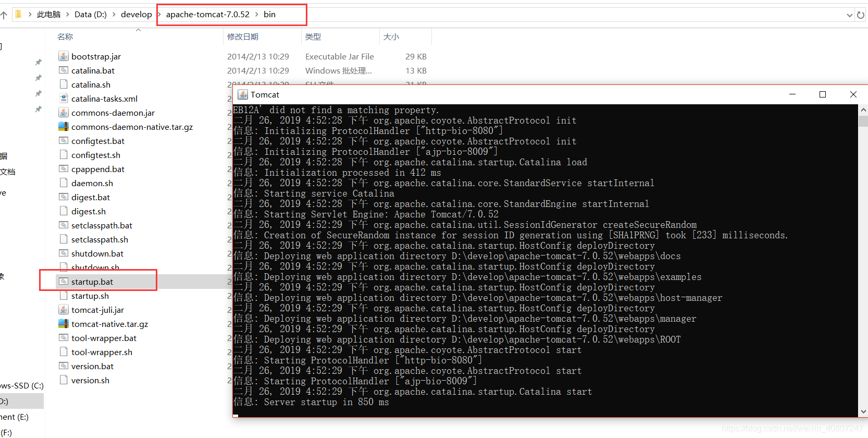Select the startup.bat file name
Image resolution: width=868 pixels, height=438 pixels.
pyautogui.click(x=92, y=282)
